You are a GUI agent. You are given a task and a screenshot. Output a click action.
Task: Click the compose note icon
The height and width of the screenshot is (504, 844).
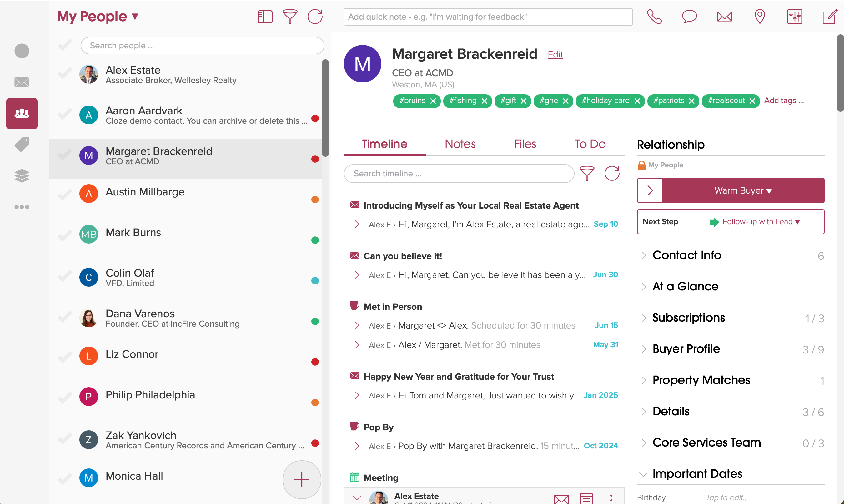coord(829,17)
